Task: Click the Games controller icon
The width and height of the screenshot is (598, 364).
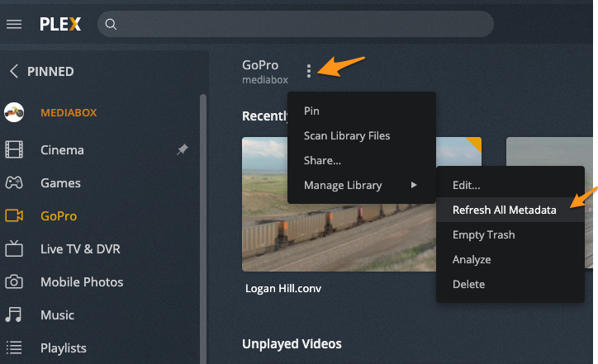Action: pos(14,182)
